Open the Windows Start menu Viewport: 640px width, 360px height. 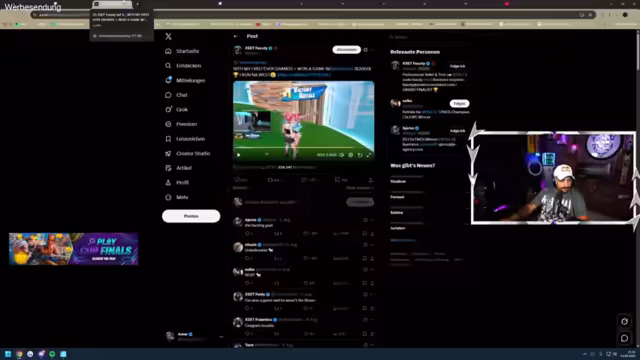[x=8, y=354]
